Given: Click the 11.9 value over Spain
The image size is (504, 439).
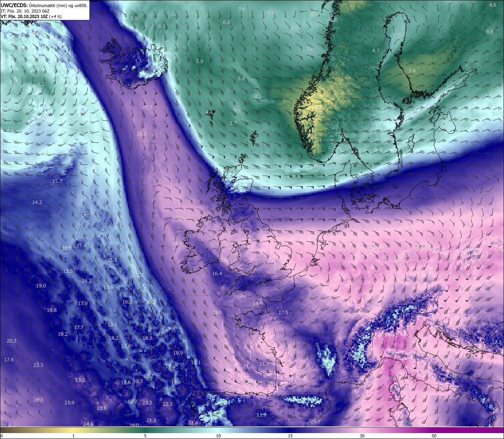Looking at the screenshot, I should click(x=261, y=415).
